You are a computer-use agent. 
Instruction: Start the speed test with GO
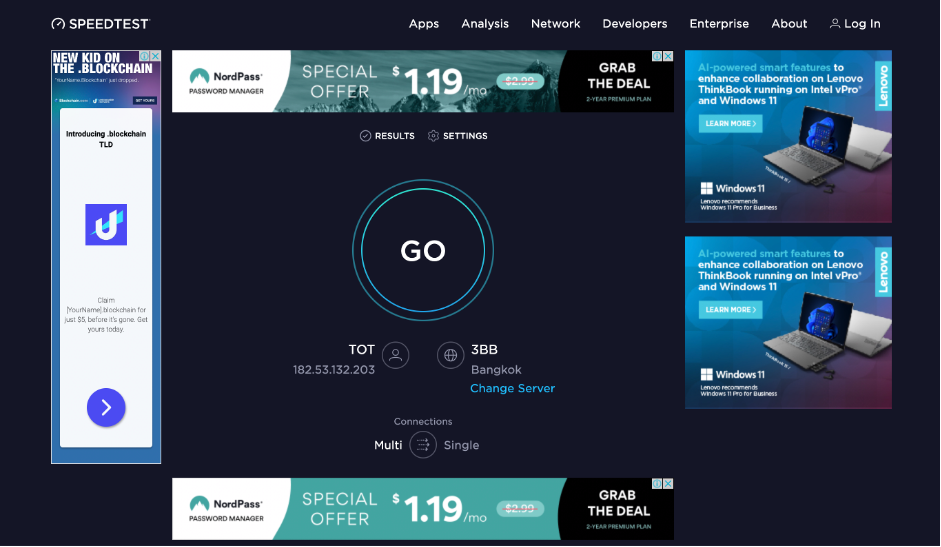tap(423, 250)
